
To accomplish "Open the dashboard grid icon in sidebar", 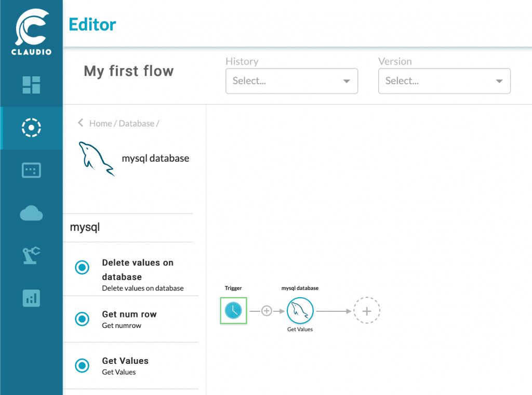I will pyautogui.click(x=31, y=85).
